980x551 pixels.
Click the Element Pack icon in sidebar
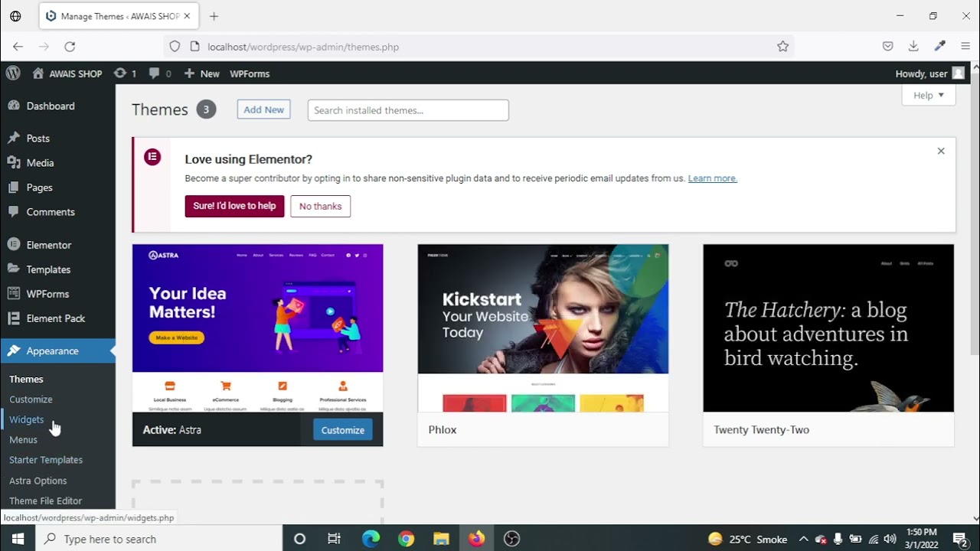(13, 318)
